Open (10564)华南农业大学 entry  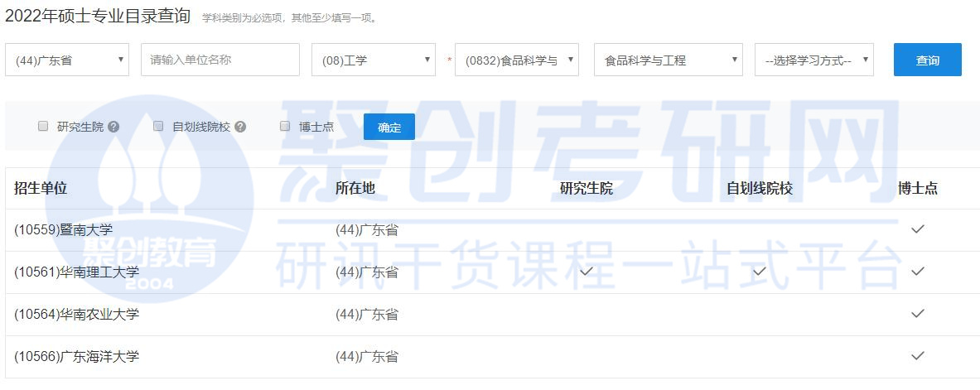[x=77, y=314]
